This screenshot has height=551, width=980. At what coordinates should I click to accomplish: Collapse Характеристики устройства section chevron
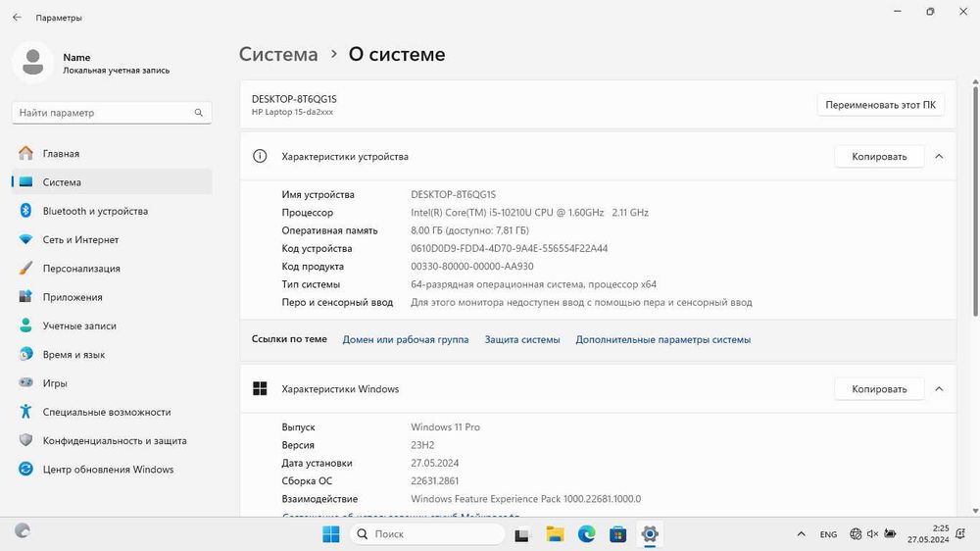[939, 156]
